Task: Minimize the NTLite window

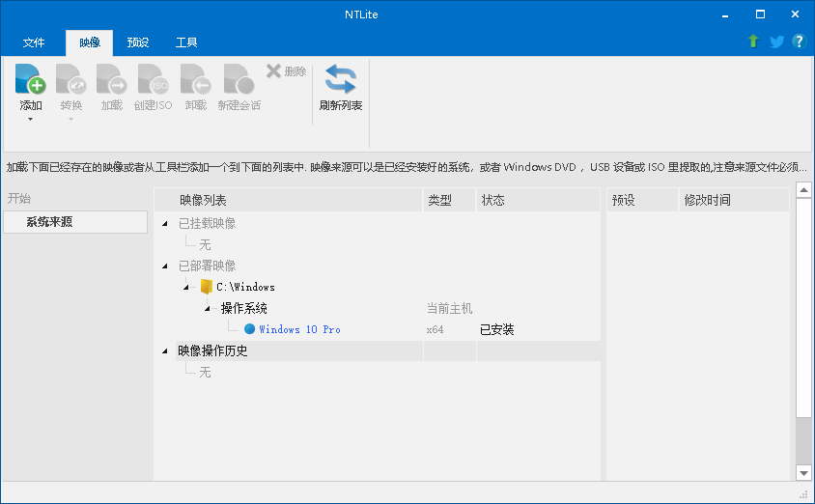Action: 725,14
